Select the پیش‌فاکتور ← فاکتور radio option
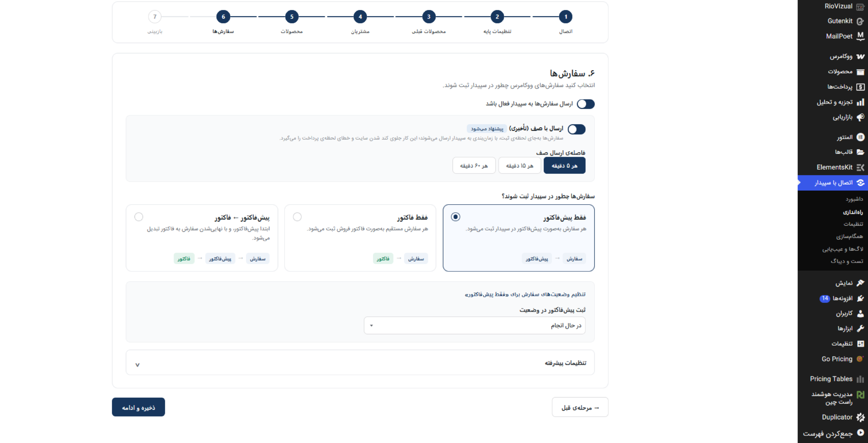The width and height of the screenshot is (868, 443). tap(139, 217)
